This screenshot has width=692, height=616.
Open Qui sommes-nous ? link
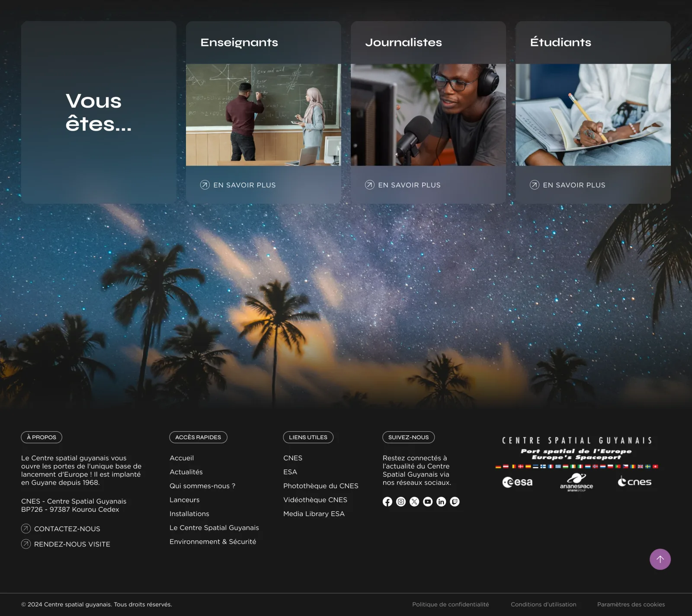click(x=202, y=486)
